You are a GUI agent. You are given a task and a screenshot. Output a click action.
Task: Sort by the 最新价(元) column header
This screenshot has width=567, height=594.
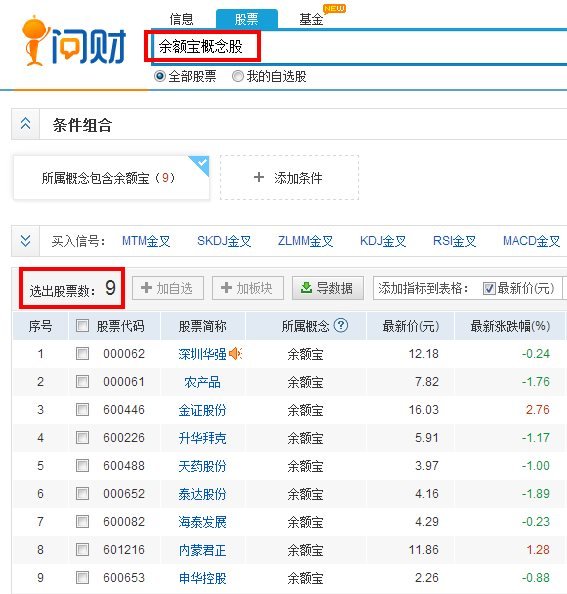coord(411,326)
